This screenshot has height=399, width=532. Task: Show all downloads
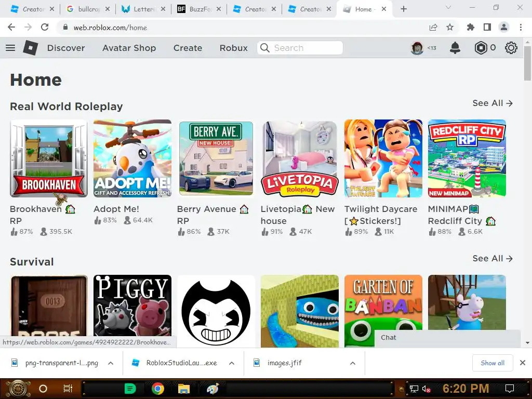493,363
